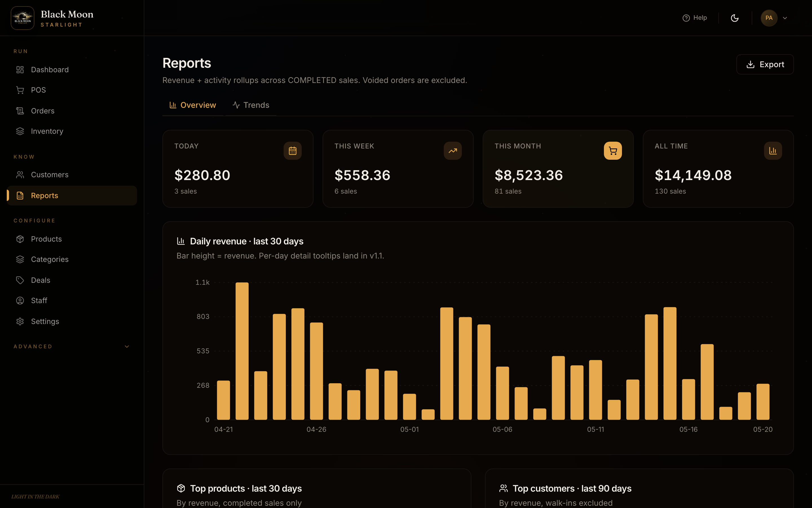Viewport: 812px width, 508px height.
Task: Click the Settings gear icon
Action: point(20,321)
